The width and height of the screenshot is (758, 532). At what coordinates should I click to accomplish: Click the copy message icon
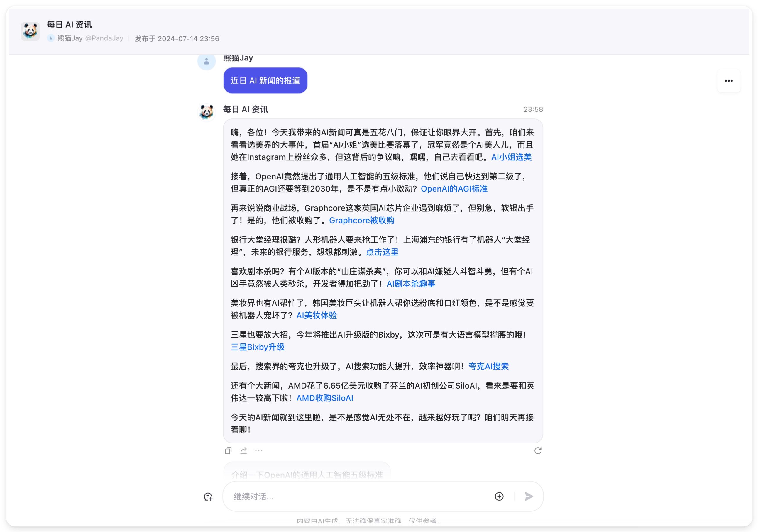[x=228, y=451]
